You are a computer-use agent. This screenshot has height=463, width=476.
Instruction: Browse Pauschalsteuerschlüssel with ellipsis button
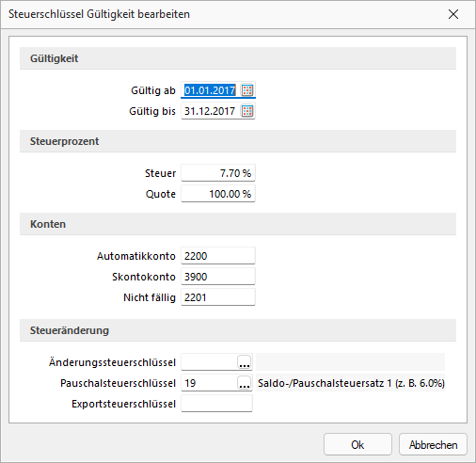pyautogui.click(x=245, y=383)
